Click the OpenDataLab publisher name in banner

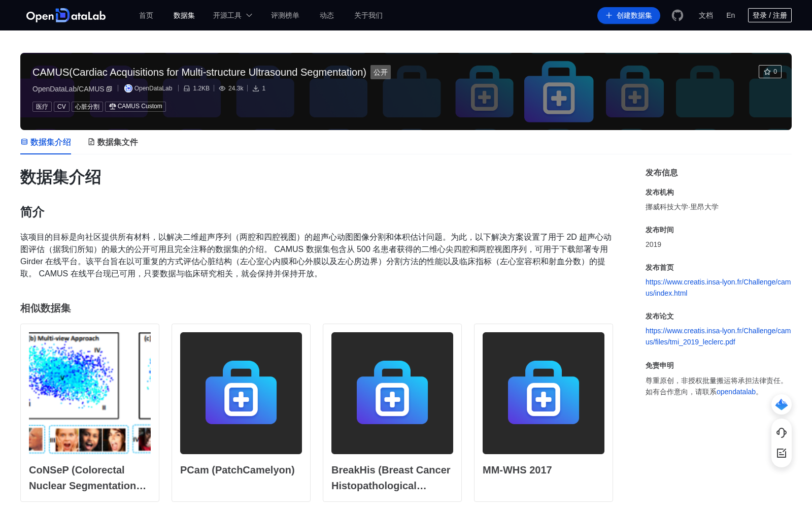click(153, 88)
